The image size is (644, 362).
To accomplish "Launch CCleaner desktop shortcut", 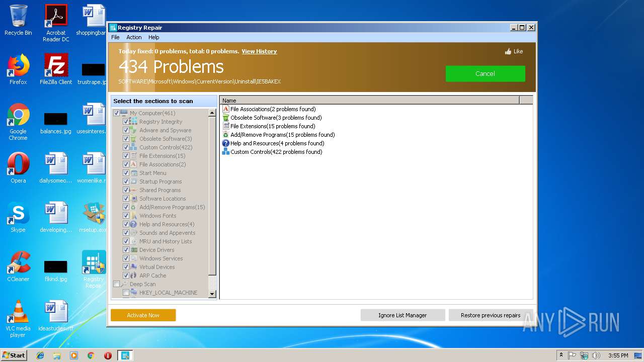I will (x=18, y=266).
